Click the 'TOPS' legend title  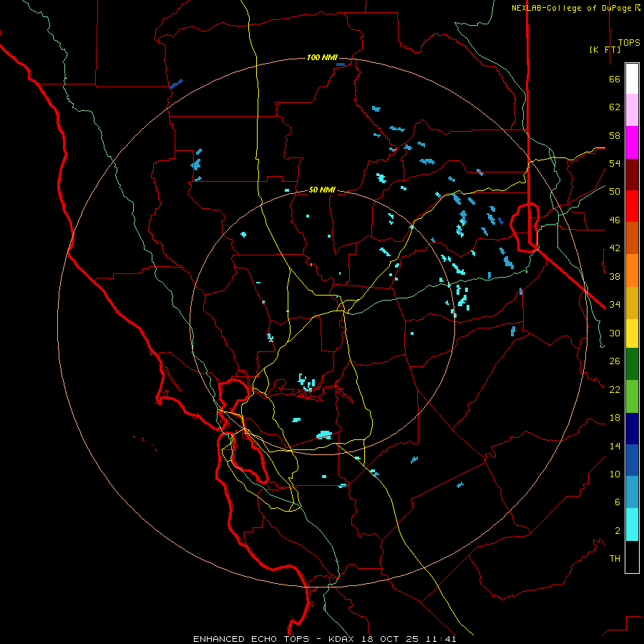pos(629,43)
